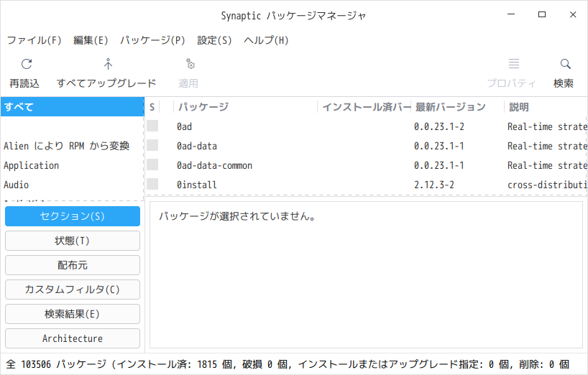This screenshot has width=588, height=375.
Task: Select the 状態(T) filter button
Action: point(73,241)
